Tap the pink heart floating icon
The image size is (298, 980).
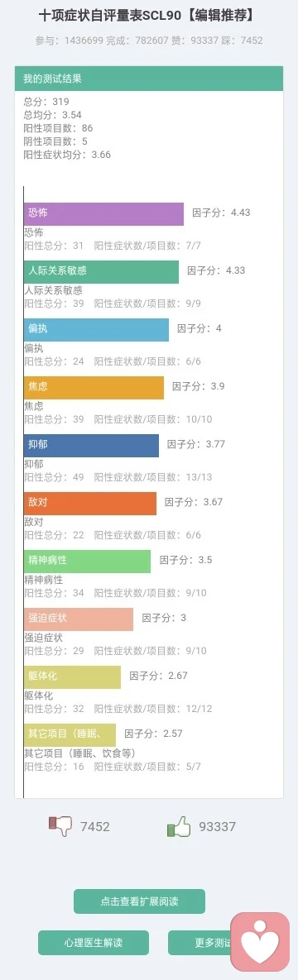click(x=260, y=940)
